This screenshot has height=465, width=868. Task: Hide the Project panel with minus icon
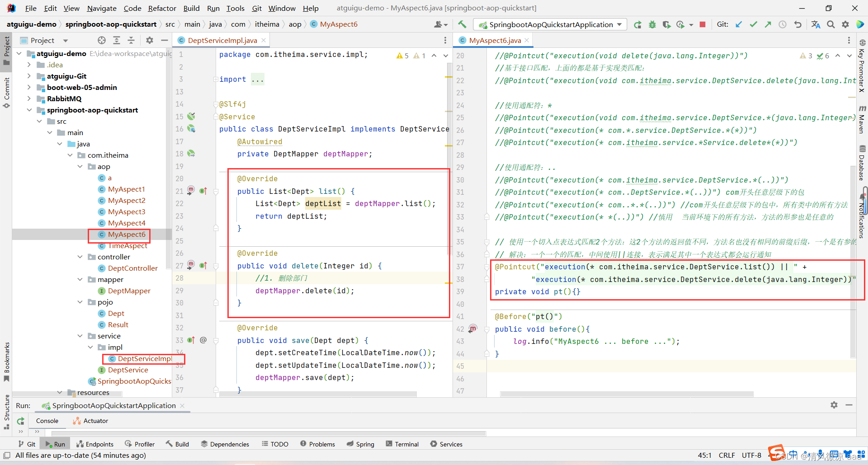[165, 40]
